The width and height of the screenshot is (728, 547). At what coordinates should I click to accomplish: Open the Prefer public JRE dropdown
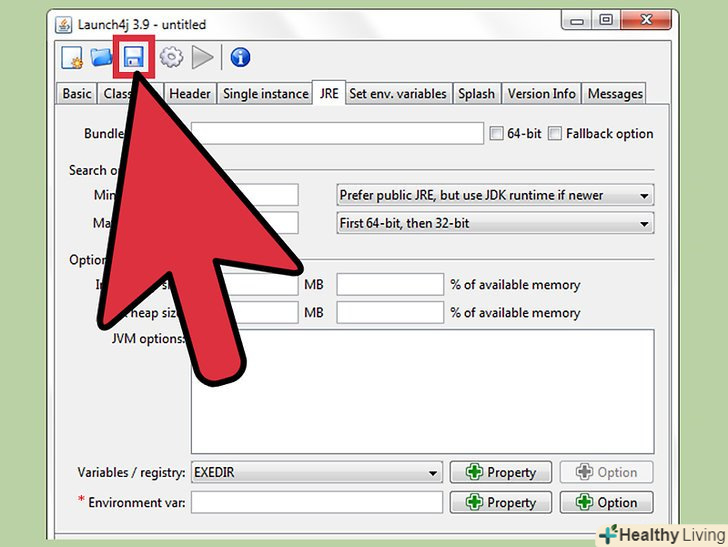(x=495, y=195)
